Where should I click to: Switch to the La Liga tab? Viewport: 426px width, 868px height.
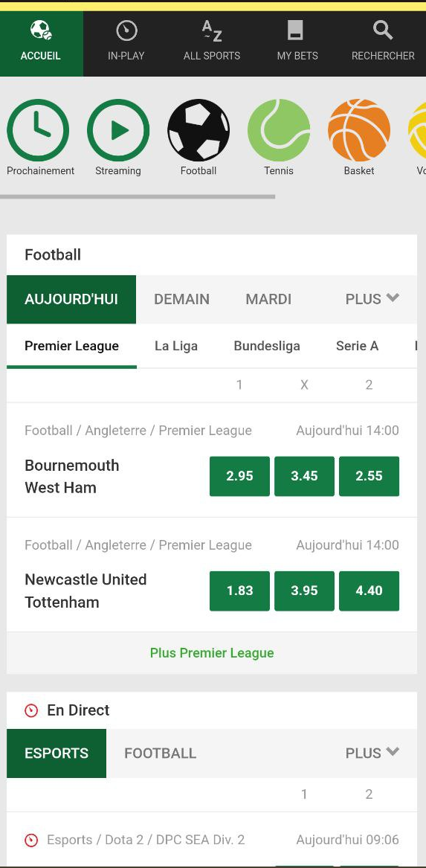pos(176,346)
